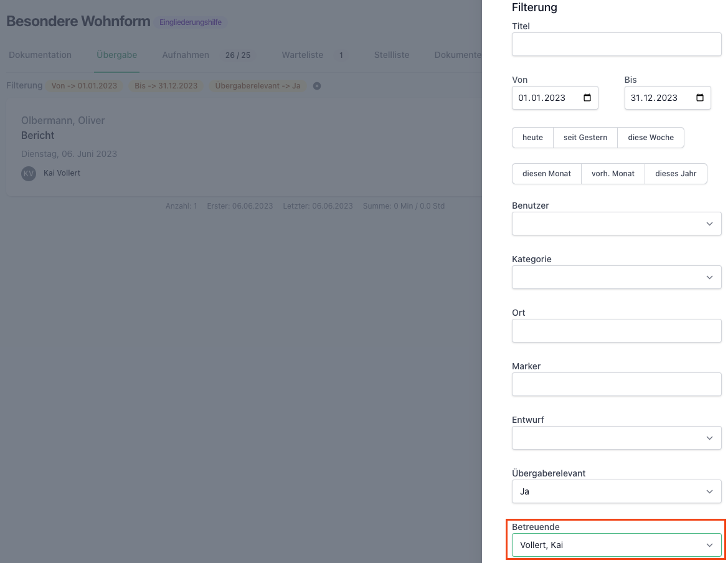Click the Übergaberelevant -> Ja filter chip

[258, 86]
